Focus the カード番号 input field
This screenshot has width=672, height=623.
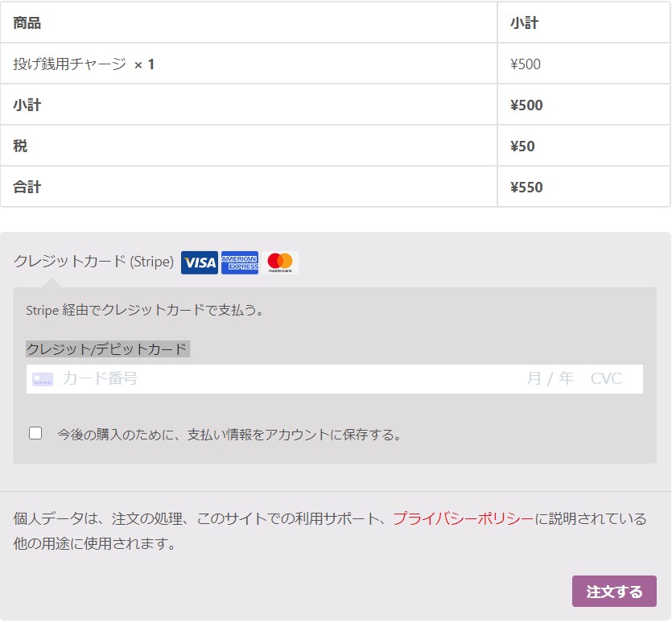click(x=241, y=378)
